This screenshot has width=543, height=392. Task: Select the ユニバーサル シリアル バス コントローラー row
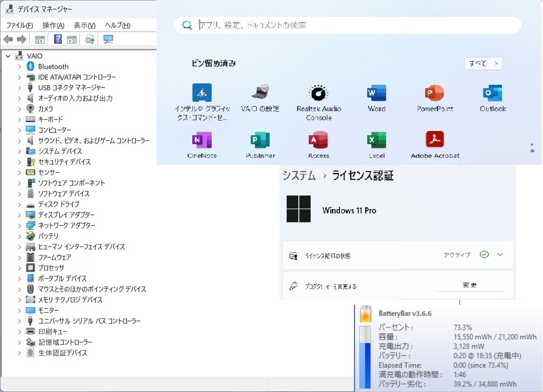point(90,321)
